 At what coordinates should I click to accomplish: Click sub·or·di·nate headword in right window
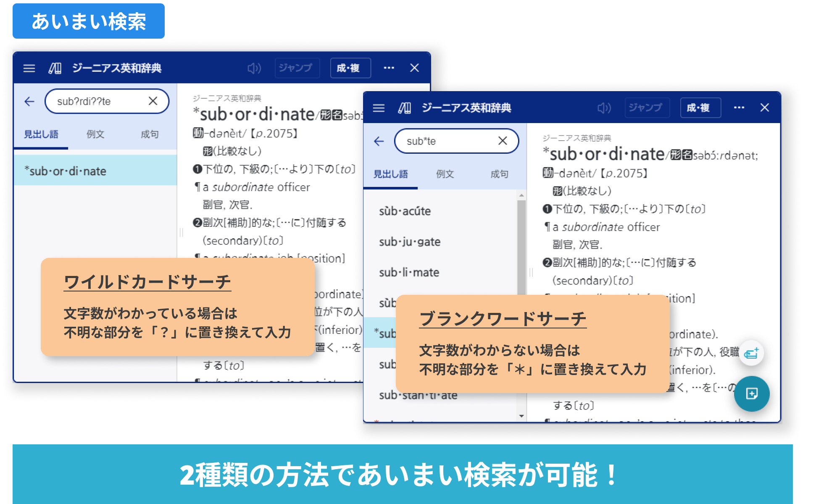coord(607,154)
